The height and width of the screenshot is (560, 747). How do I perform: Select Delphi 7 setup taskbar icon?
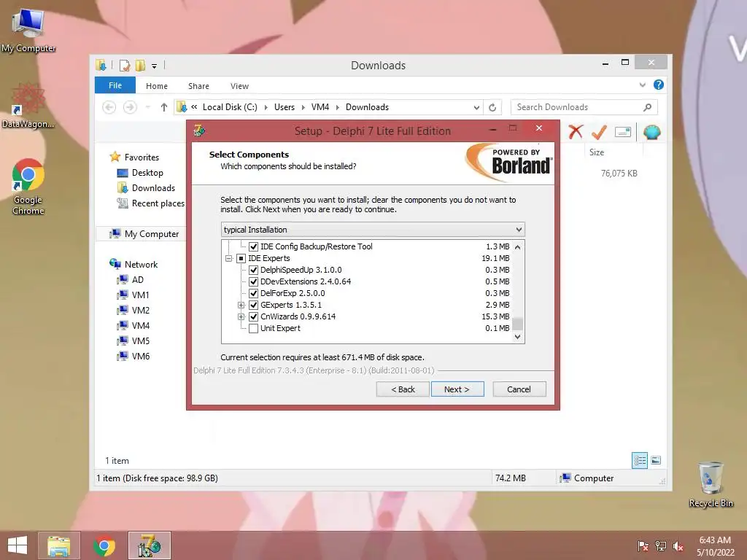pyautogui.click(x=149, y=545)
